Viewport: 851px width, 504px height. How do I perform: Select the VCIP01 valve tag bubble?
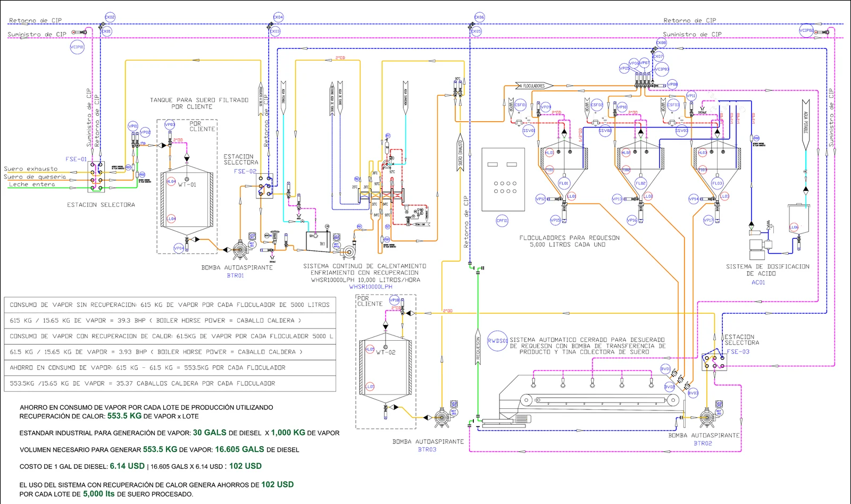click(77, 47)
